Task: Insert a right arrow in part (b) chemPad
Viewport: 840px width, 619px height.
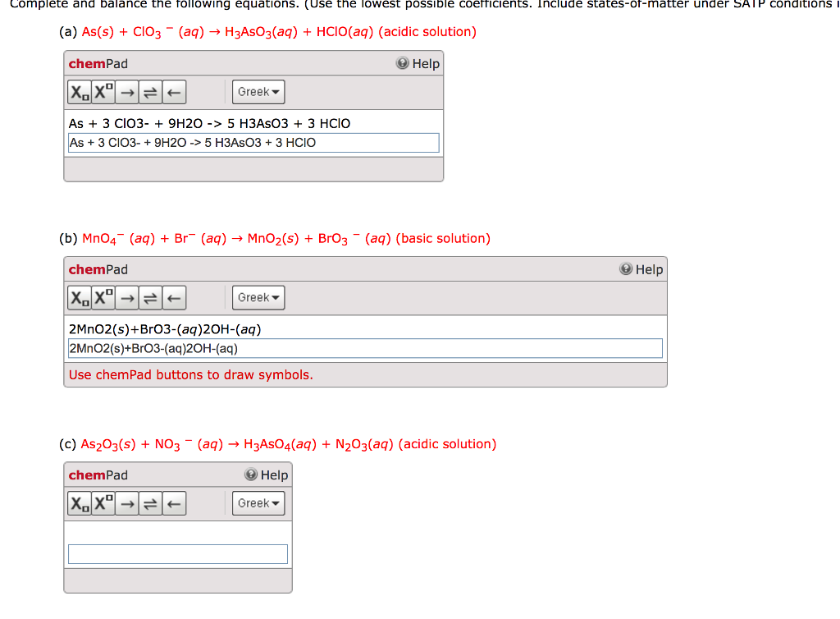Action: pos(126,297)
